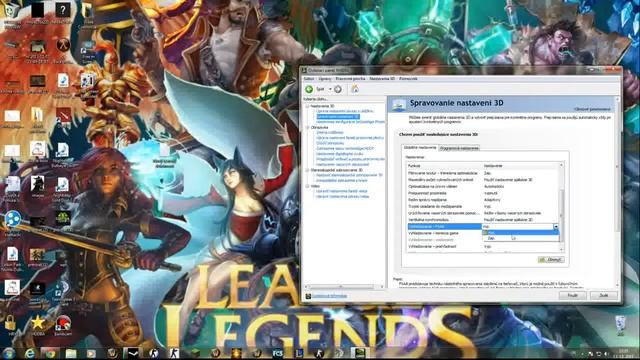
Task: Collapse the Video tree node
Action: (307, 186)
